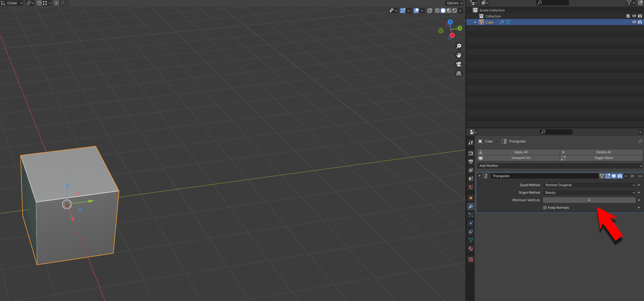Open the Object Data mesh properties tab
Screen dimensions: 644x301
pyautogui.click(x=470, y=240)
